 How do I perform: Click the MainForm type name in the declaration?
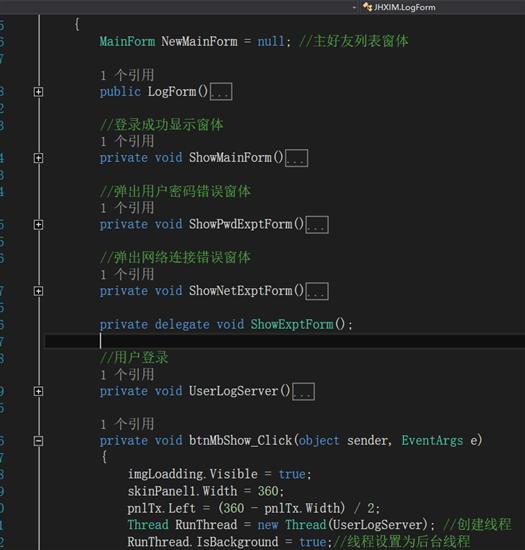[x=127, y=42]
